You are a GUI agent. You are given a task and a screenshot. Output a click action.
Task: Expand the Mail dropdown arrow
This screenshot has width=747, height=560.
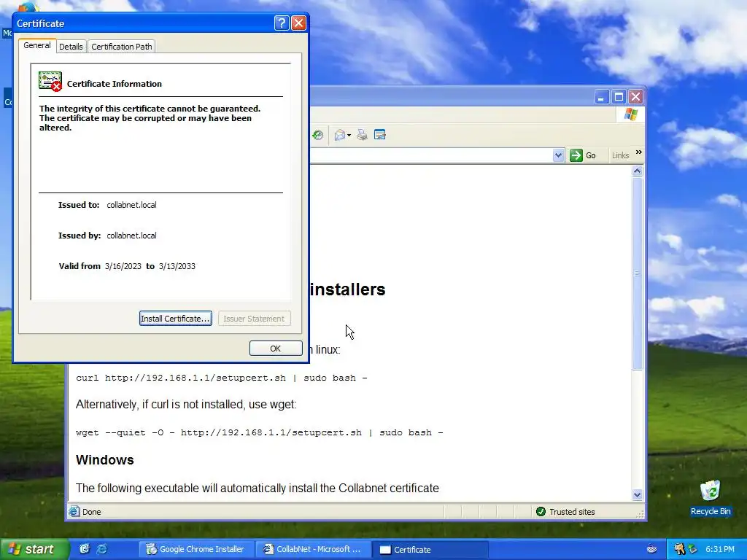coord(349,136)
